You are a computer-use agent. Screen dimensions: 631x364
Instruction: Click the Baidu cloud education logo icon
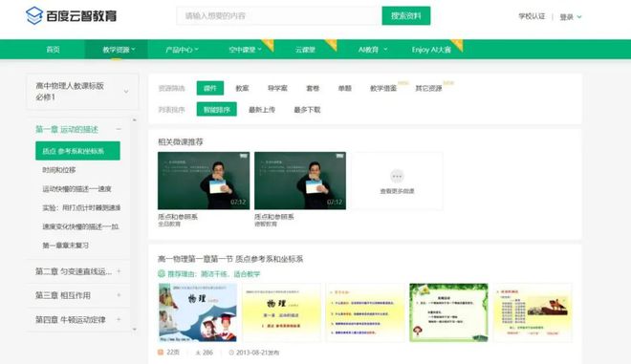[x=34, y=16]
